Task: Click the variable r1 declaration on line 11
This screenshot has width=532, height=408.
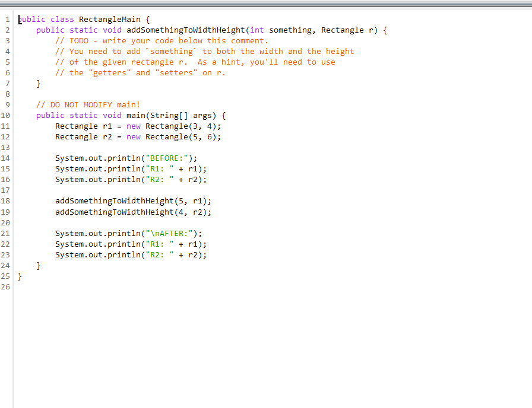Action: pos(107,126)
